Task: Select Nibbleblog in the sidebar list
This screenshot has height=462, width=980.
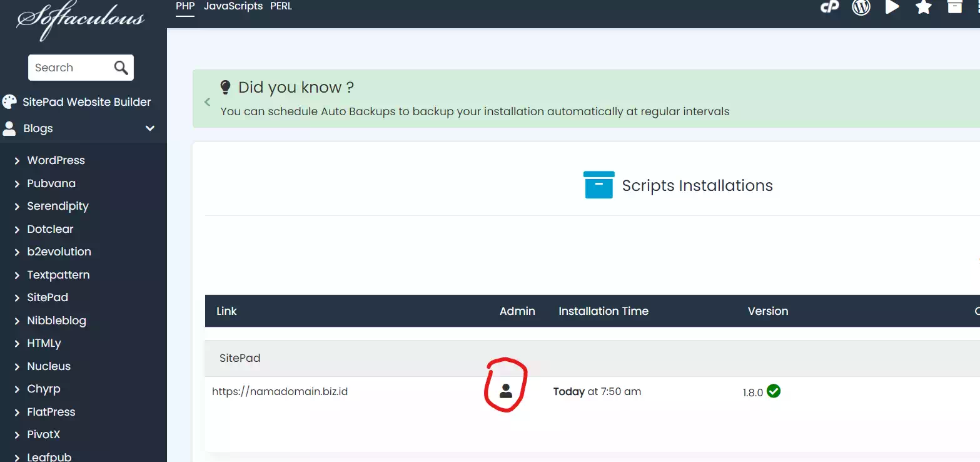Action: 56,321
